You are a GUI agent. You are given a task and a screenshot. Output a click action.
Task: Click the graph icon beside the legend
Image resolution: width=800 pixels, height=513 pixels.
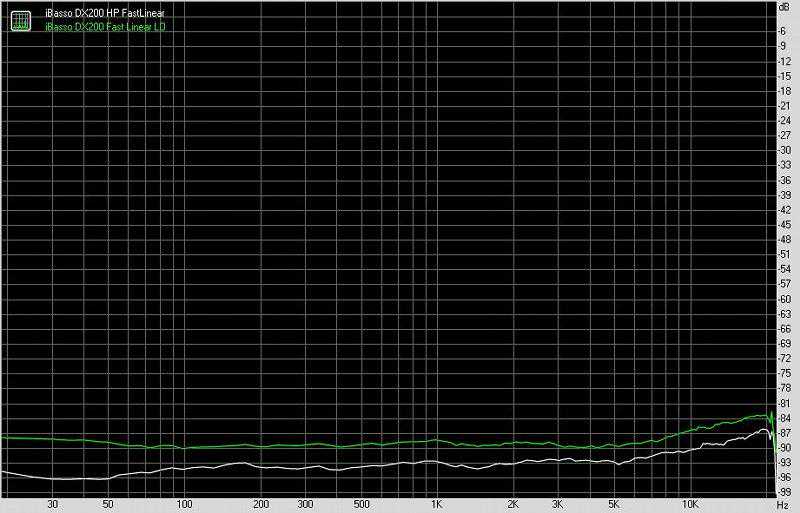coord(19,21)
